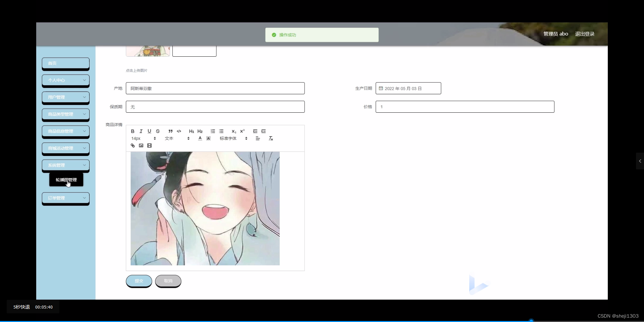Apply italic formatting to text

pos(141,131)
